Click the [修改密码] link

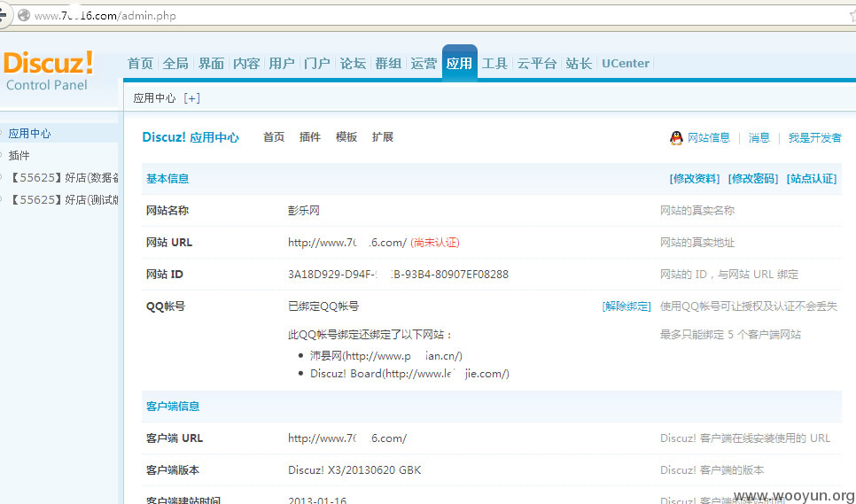[753, 179]
